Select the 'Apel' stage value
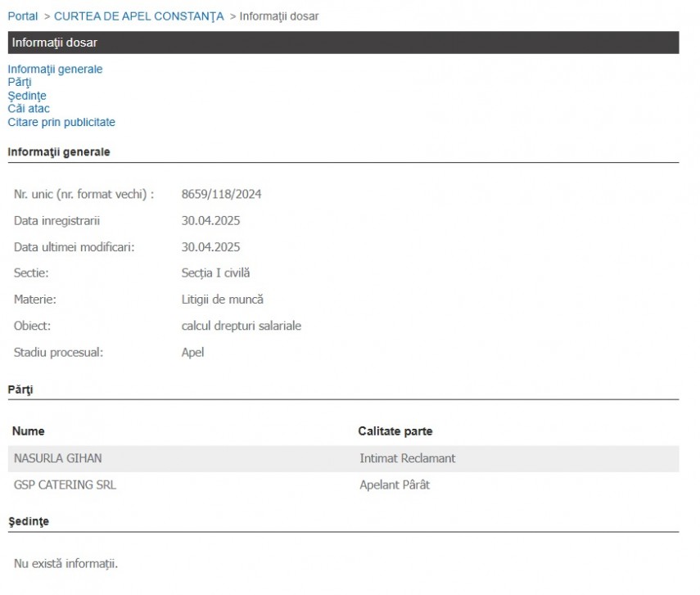Image resolution: width=700 pixels, height=595 pixels. pyautogui.click(x=193, y=353)
